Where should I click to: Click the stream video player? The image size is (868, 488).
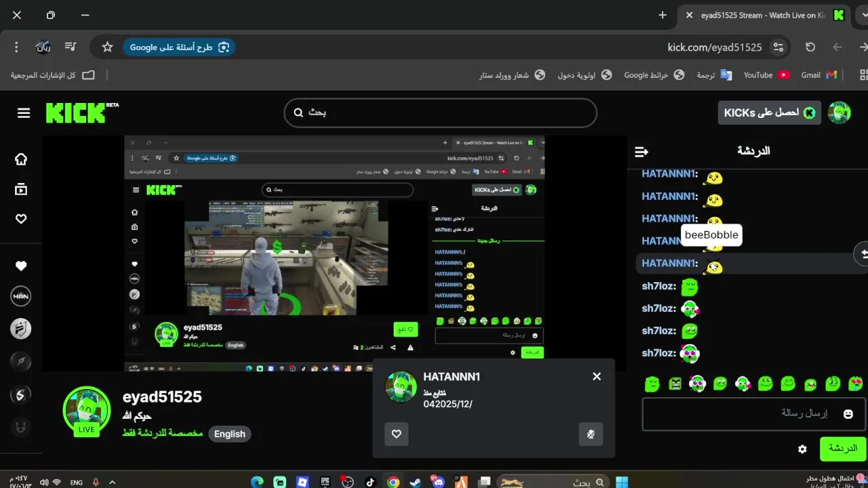coord(334,253)
